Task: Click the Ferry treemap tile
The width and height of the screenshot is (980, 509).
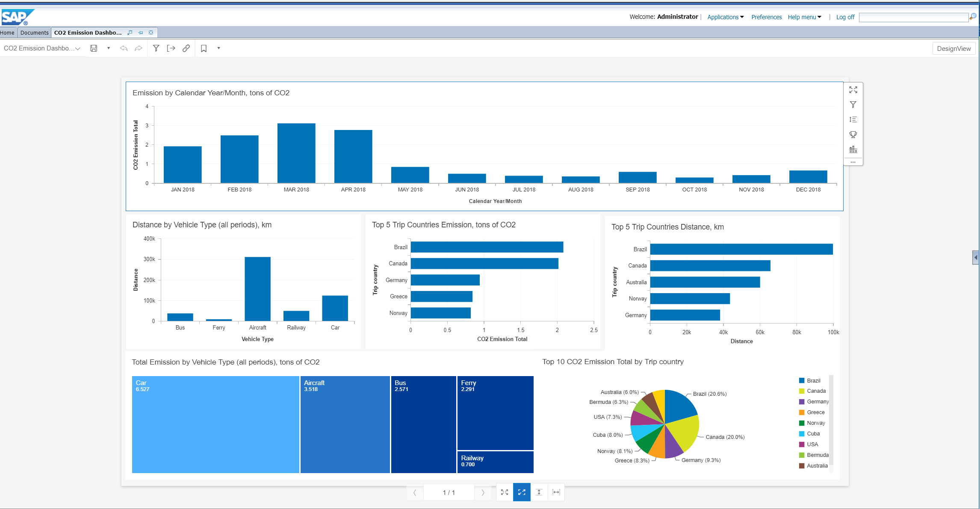Action: 496,413
